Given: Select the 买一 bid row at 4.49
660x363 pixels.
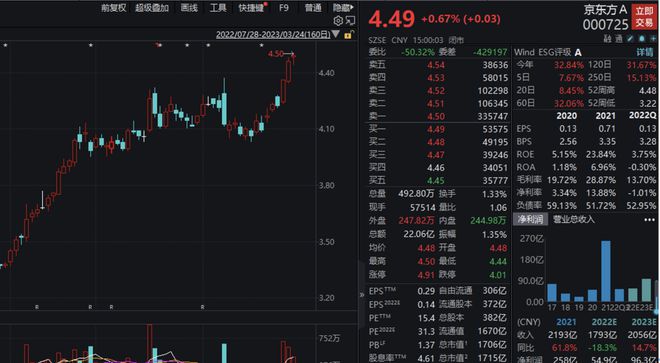Looking at the screenshot, I should (438, 129).
